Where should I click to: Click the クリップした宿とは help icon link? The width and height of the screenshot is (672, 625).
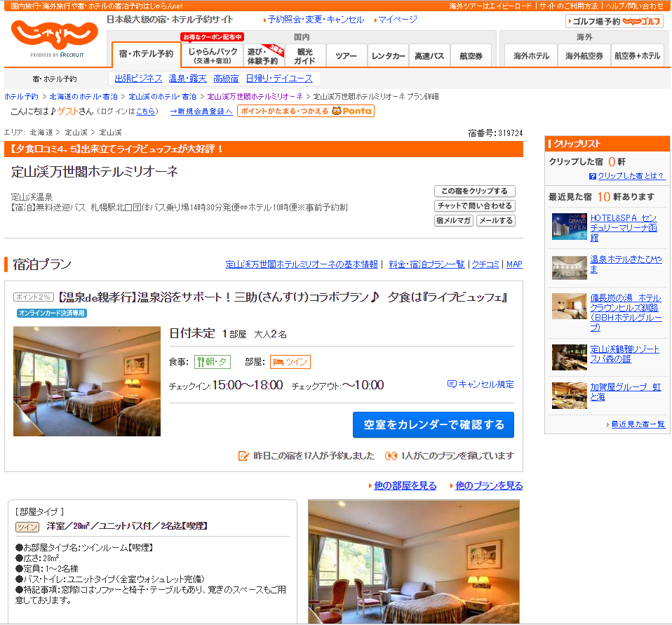[x=627, y=176]
